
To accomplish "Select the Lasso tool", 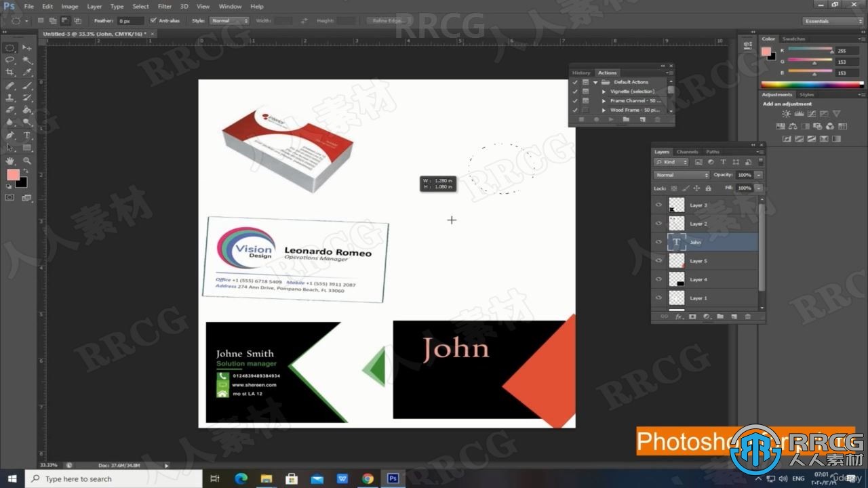I will tap(10, 60).
